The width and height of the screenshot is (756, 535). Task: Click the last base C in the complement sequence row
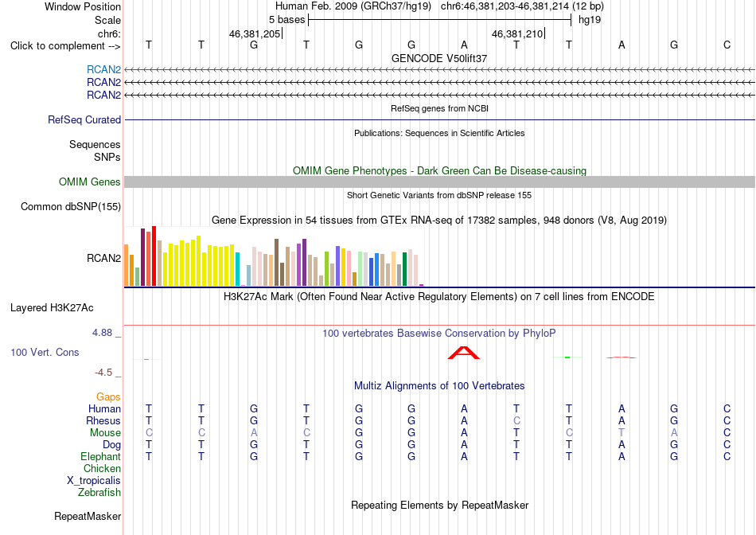tap(727, 45)
